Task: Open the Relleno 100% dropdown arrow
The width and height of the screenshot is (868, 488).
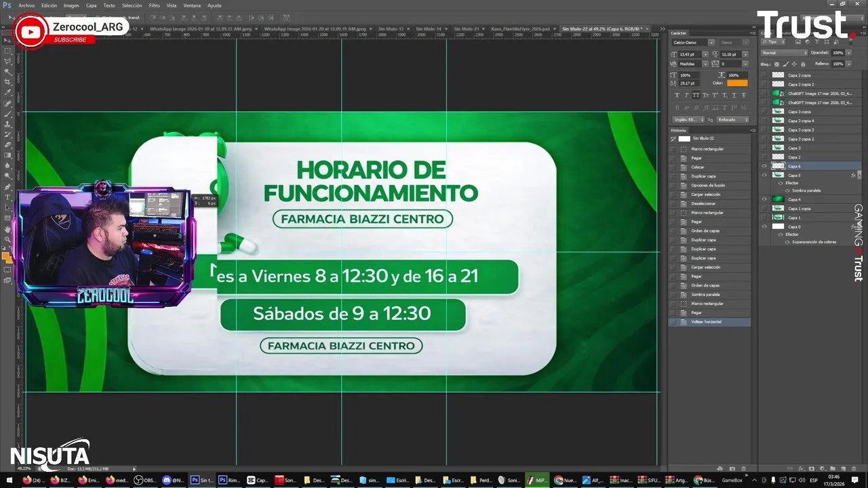Action: [x=849, y=64]
